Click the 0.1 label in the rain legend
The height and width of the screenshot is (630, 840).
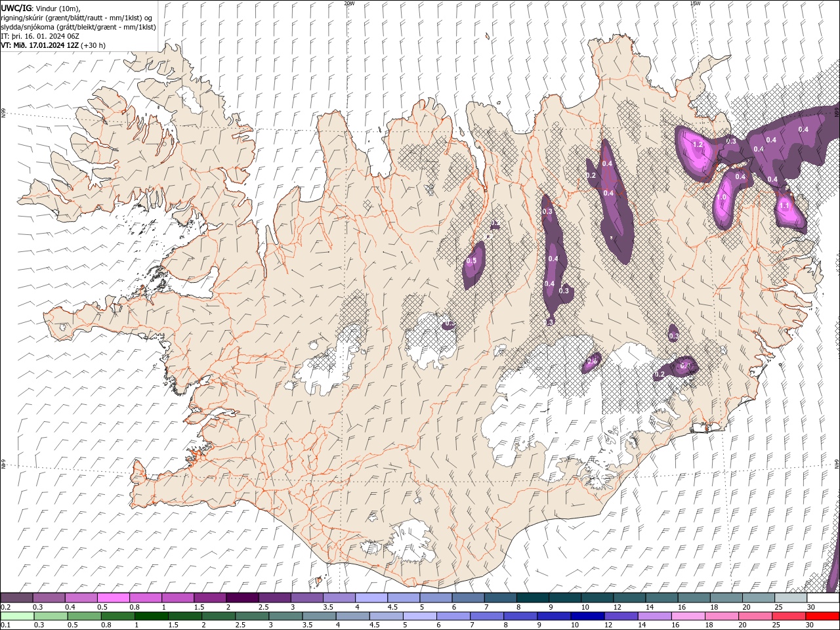click(x=6, y=625)
